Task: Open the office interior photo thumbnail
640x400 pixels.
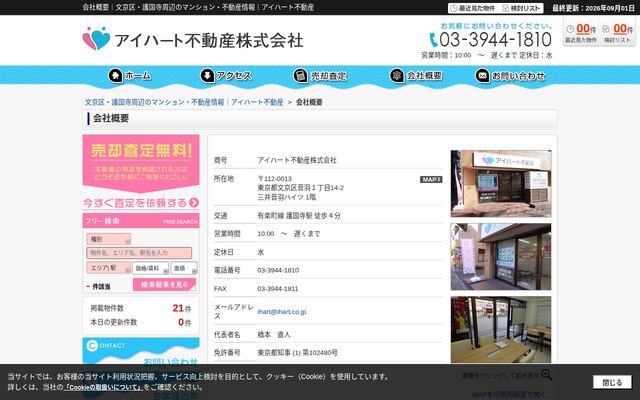Action: click(x=501, y=330)
